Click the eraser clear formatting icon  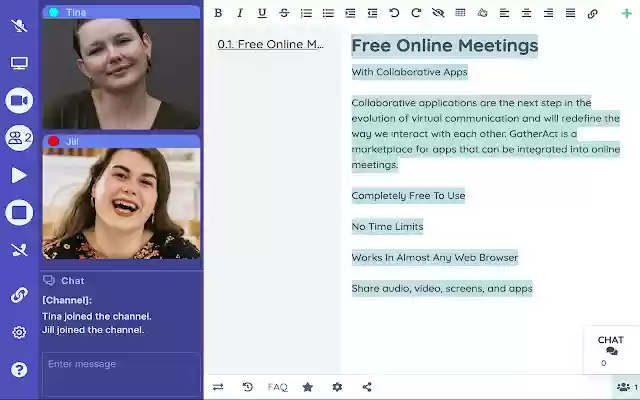tap(482, 13)
